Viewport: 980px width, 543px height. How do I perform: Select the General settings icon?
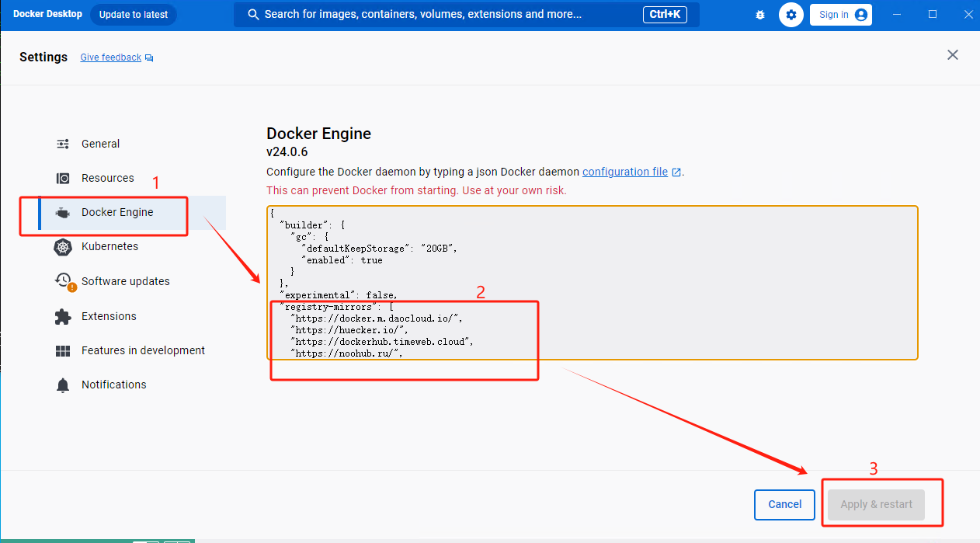coord(62,144)
